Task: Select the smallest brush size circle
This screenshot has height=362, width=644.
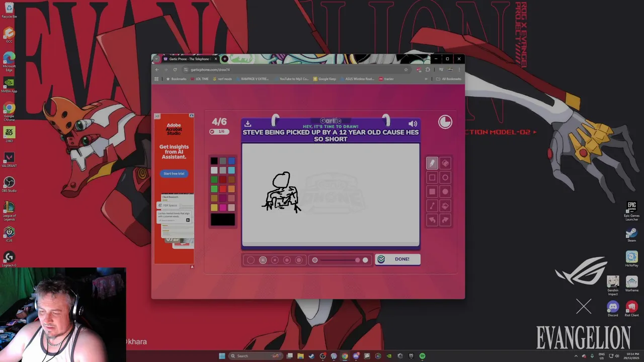Action: tap(251, 260)
